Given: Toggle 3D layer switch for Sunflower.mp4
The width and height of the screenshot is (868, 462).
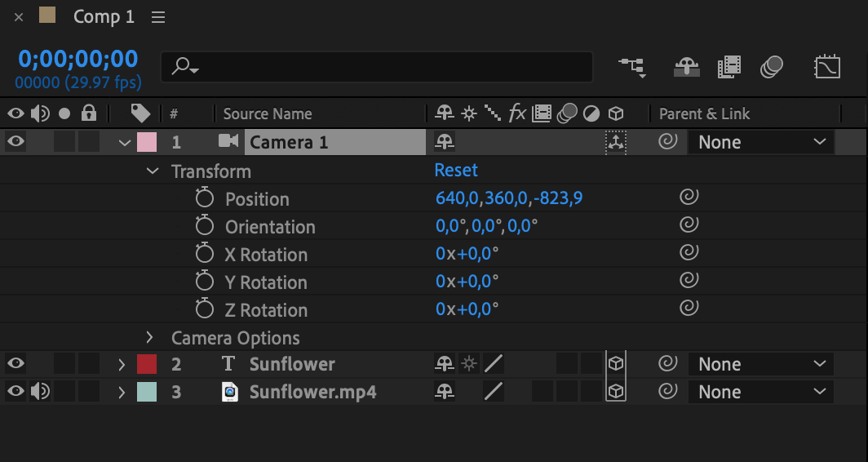Looking at the screenshot, I should [x=616, y=392].
